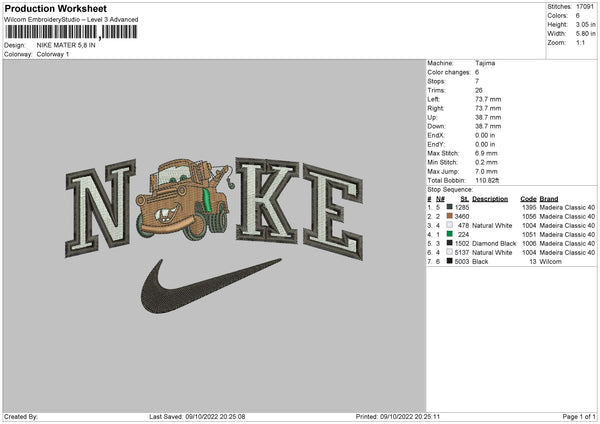Click the 'Wilcom' brand in row 7

[550, 262]
